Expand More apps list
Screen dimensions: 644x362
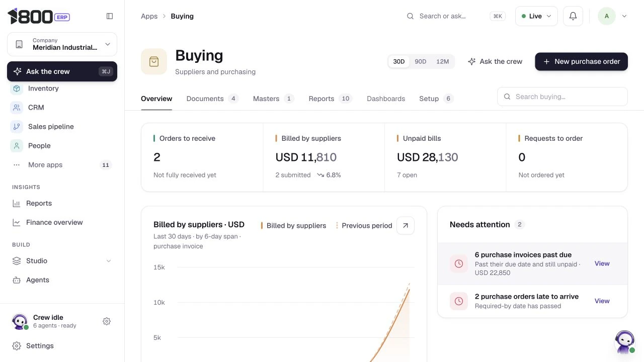tap(62, 165)
